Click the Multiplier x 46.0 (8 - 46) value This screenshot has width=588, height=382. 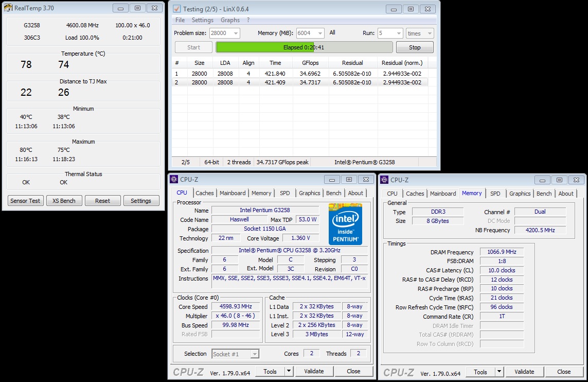(x=236, y=316)
